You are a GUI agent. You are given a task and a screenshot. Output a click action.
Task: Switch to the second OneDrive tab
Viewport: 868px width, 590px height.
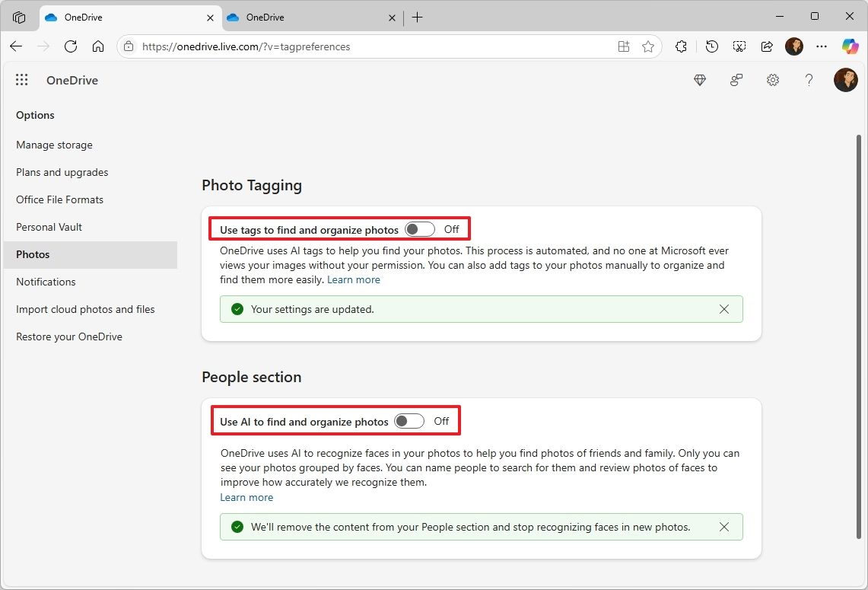(304, 18)
